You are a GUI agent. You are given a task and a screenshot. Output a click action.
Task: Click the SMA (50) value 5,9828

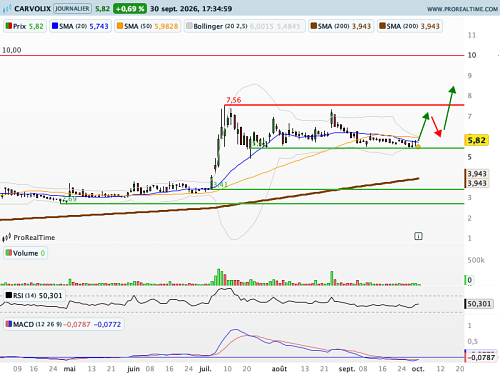166,26
